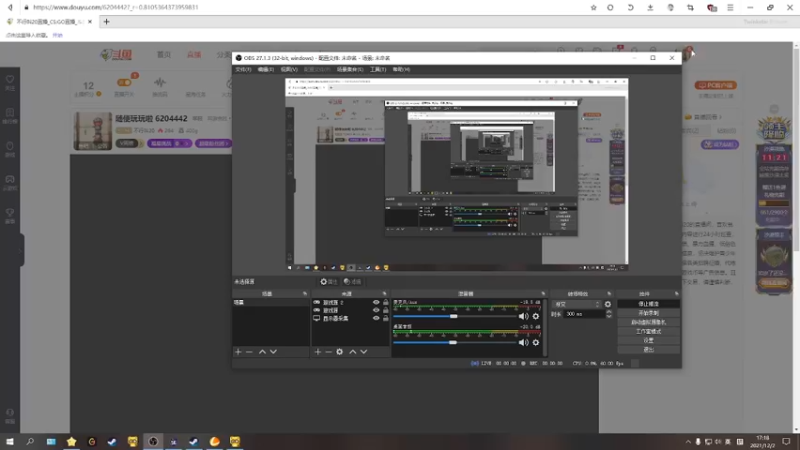Open the OBS 编辑(E) menu
This screenshot has height=450, width=800.
[x=265, y=69]
